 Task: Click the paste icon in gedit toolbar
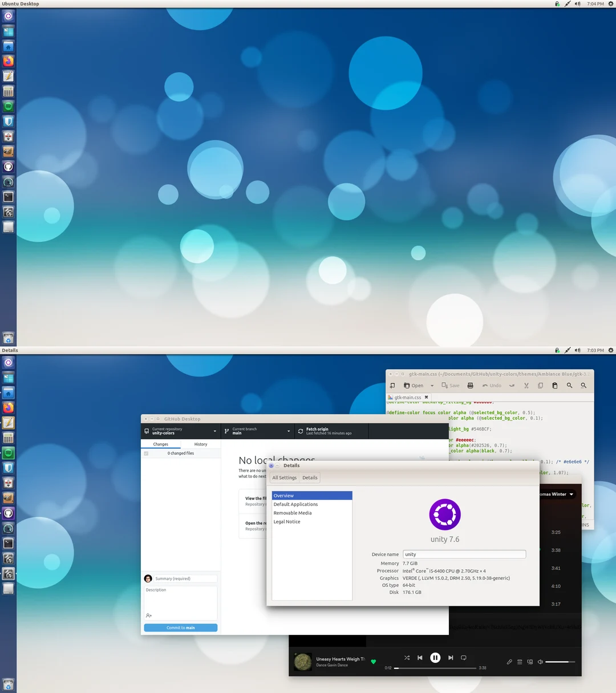554,386
